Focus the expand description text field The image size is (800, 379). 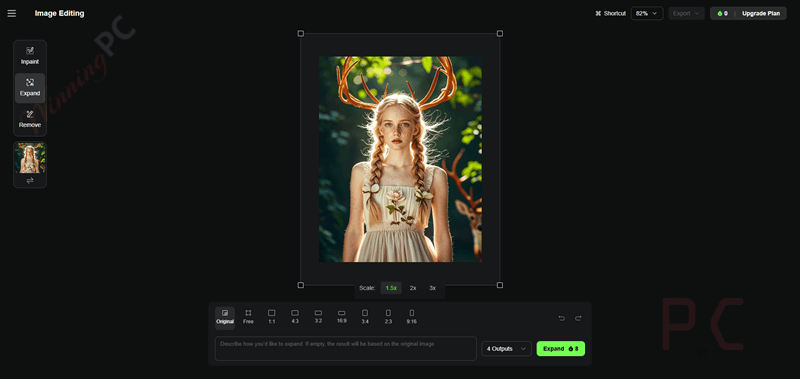(x=346, y=348)
